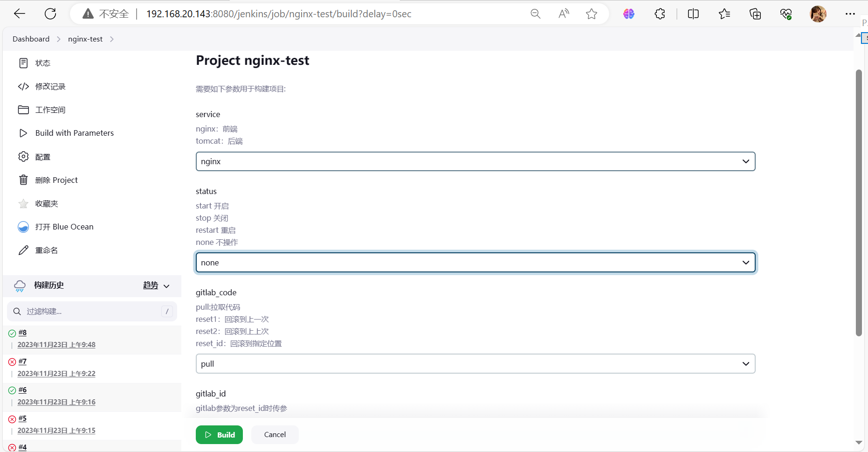The width and height of the screenshot is (868, 452).
Task: Open build #7 link
Action: pyautogui.click(x=22, y=362)
